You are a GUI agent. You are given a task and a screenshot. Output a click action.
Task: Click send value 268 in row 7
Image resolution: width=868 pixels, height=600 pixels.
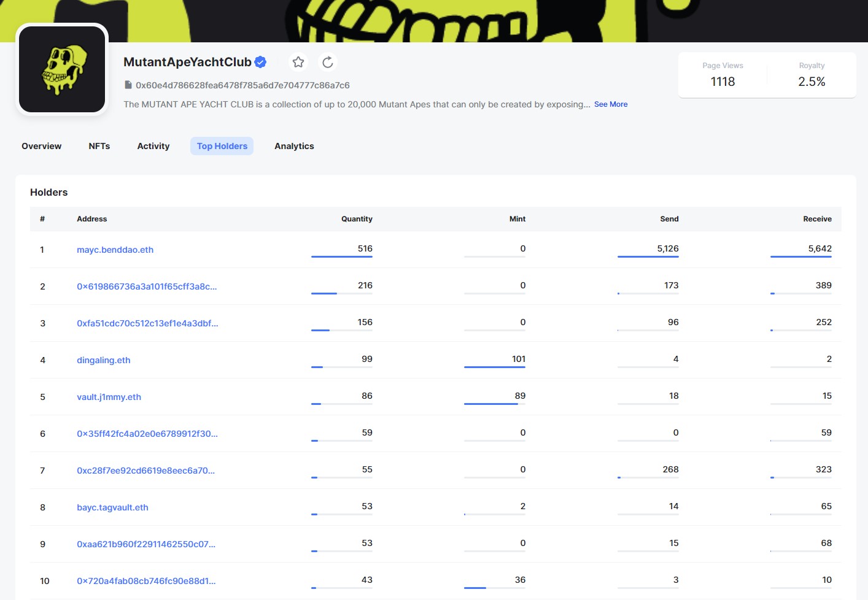point(670,469)
